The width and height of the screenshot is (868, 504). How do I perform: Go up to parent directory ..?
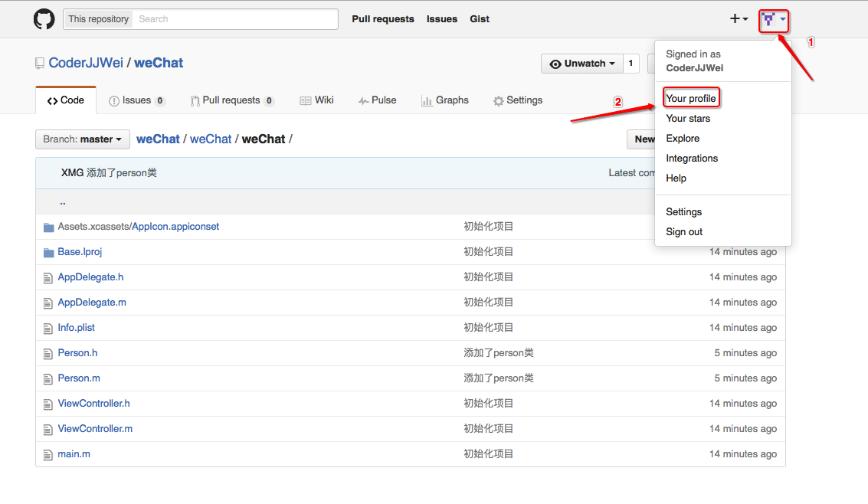click(63, 202)
